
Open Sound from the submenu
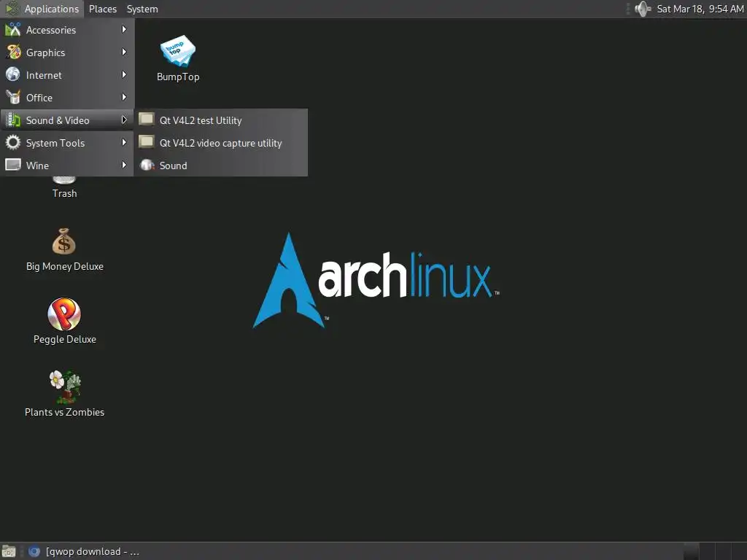click(x=221, y=165)
